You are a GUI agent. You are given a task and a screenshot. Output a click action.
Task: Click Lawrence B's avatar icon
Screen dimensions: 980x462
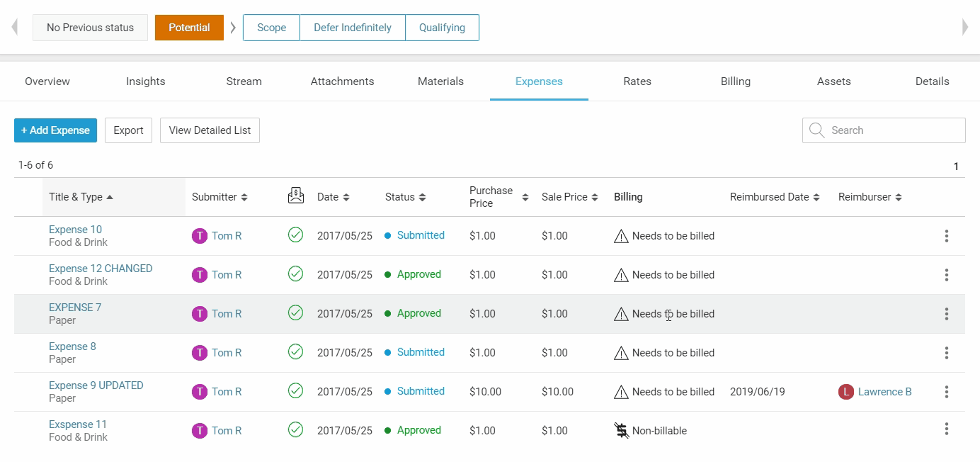coord(845,392)
